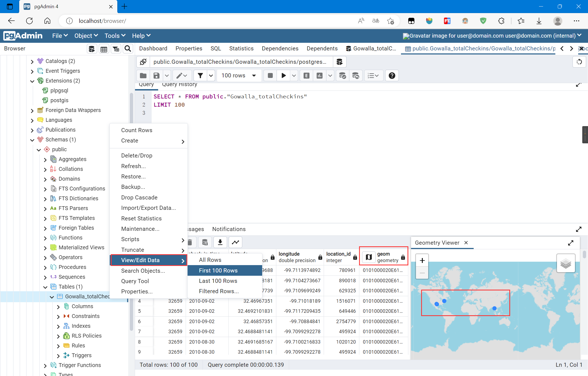Expand the Foreign Data Wrappers node
Image resolution: width=588 pixels, height=376 pixels.
click(x=32, y=111)
